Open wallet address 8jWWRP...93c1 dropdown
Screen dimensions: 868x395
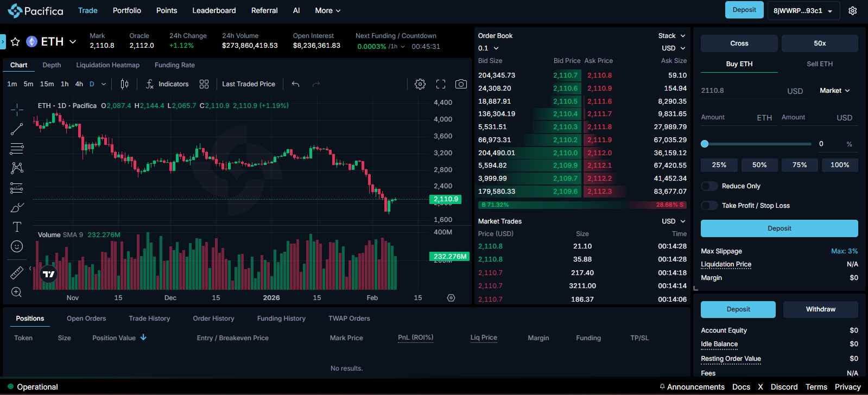tap(803, 11)
